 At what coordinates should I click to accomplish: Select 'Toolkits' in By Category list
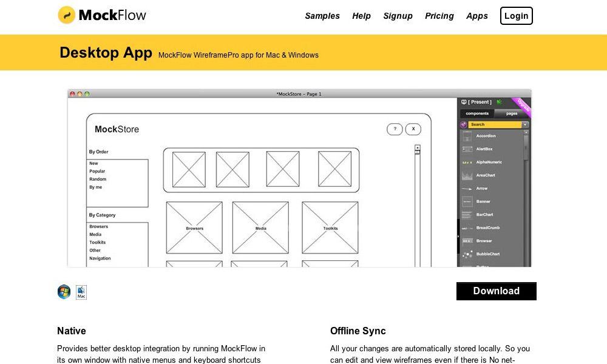coord(97,243)
